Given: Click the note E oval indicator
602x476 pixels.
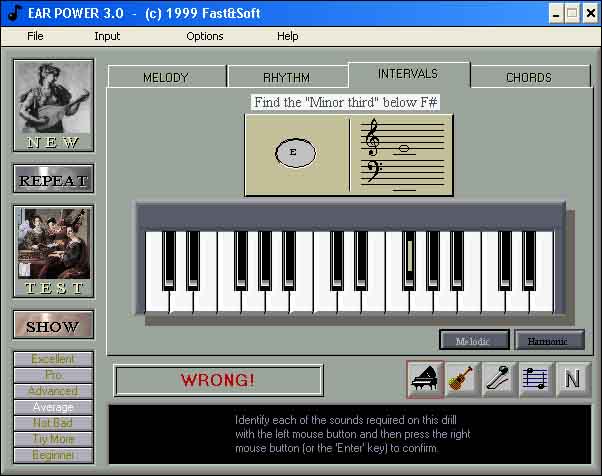Looking at the screenshot, I should pos(294,153).
